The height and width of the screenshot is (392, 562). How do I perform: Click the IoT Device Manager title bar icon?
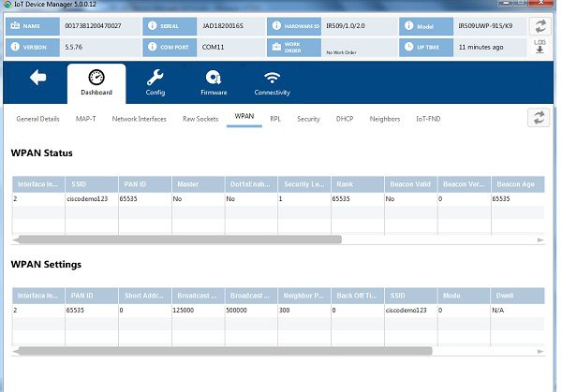coord(7,5)
